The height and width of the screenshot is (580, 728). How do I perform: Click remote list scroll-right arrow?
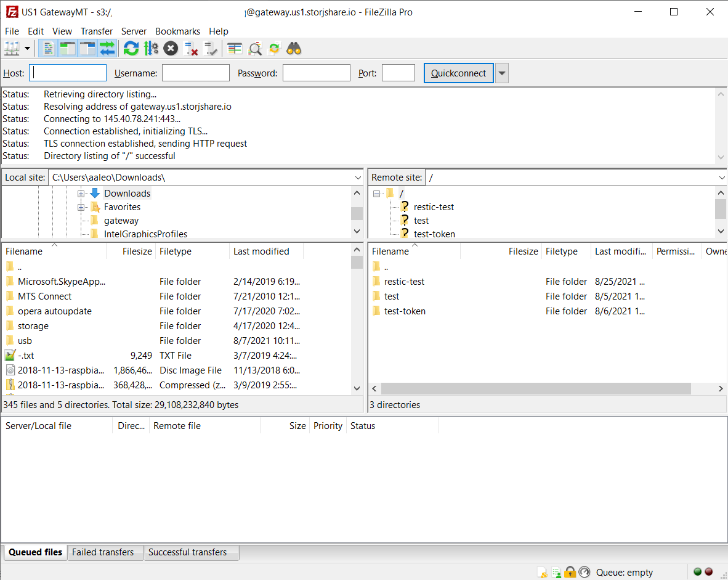[721, 388]
